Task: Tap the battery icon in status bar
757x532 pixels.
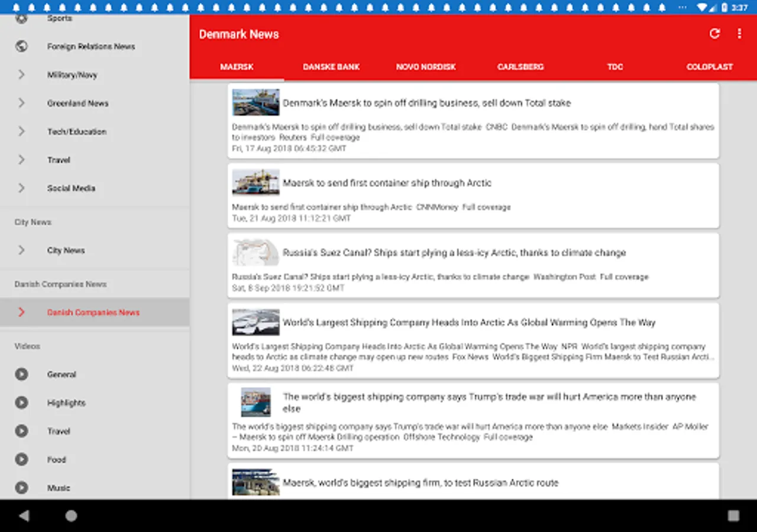Action: 724,7
